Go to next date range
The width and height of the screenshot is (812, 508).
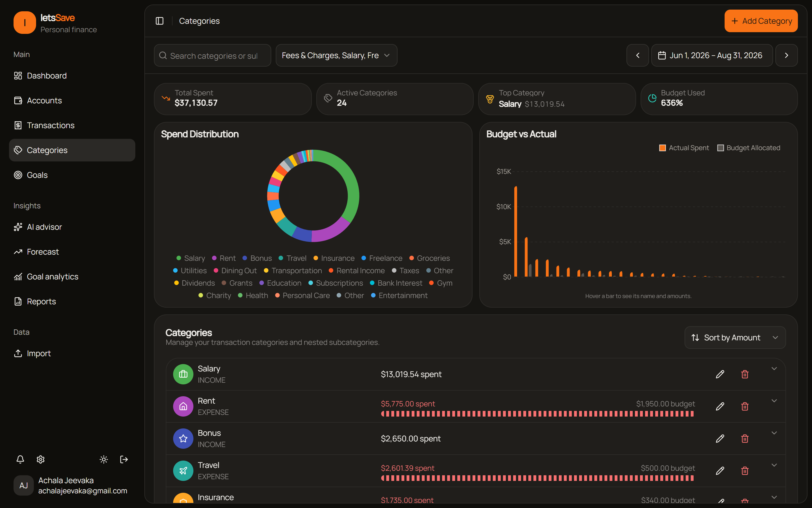point(786,55)
